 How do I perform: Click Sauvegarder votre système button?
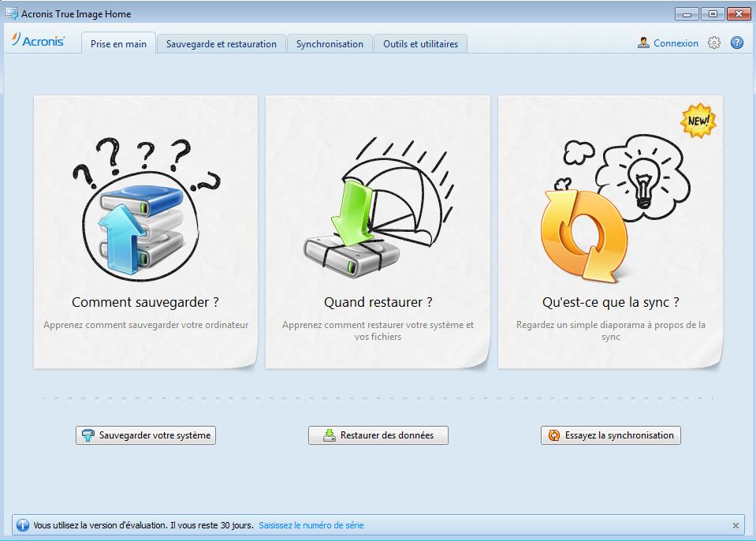point(146,435)
